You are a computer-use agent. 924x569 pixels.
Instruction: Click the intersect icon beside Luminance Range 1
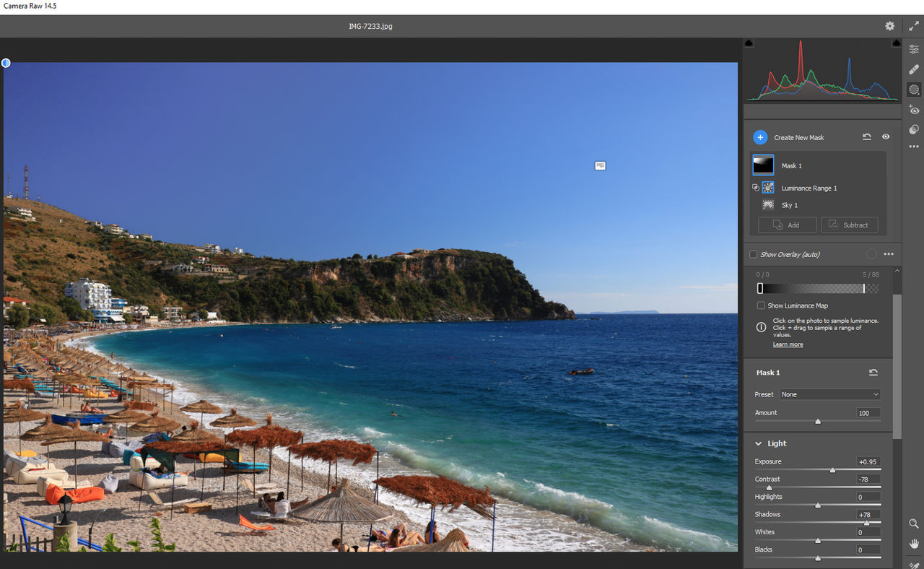756,188
